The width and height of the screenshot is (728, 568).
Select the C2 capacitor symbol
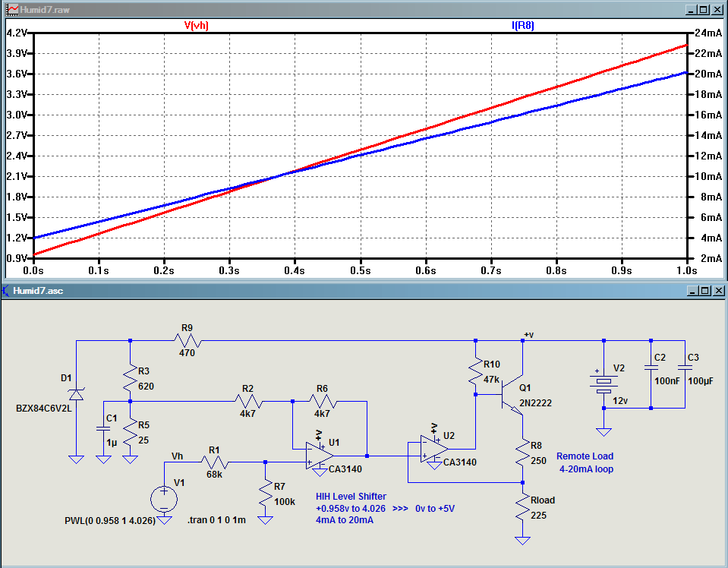651,368
